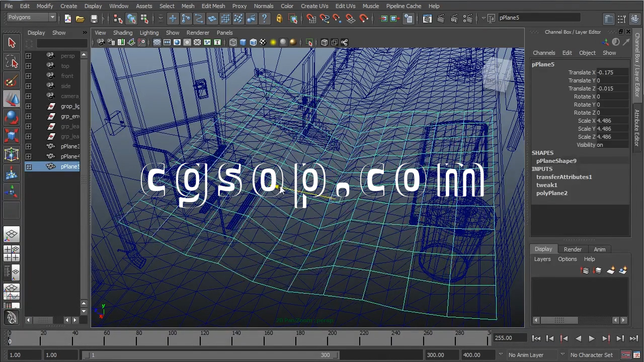644x362 pixels.
Task: Activate the Show Manipulator tool
Action: (12, 192)
